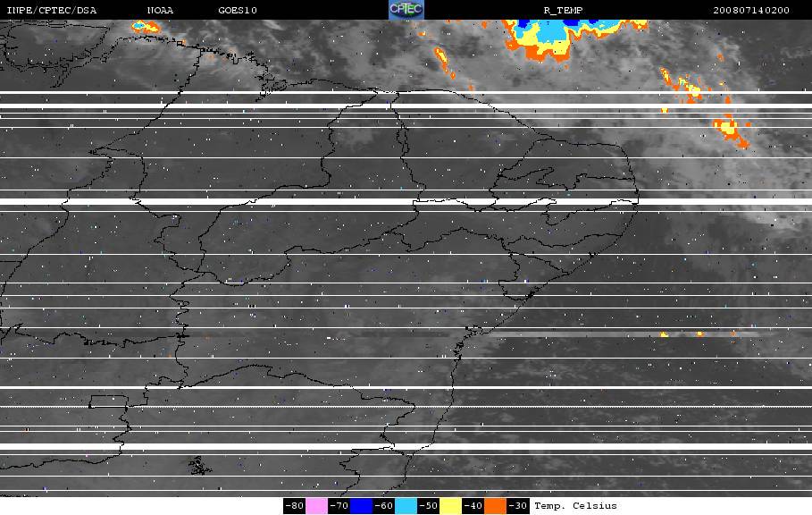Click the CPTEC logo in the header
This screenshot has width=812, height=515.
[x=406, y=9]
